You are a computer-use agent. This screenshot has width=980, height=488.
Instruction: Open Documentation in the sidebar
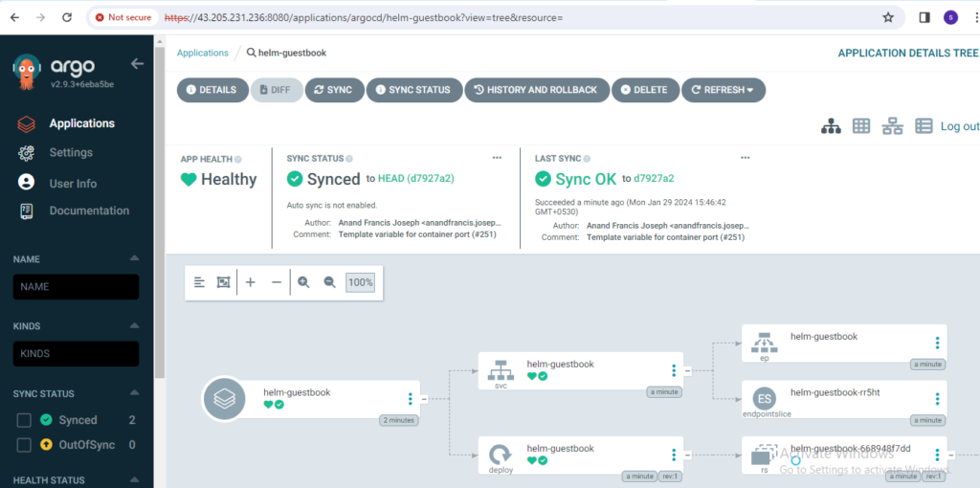89,211
